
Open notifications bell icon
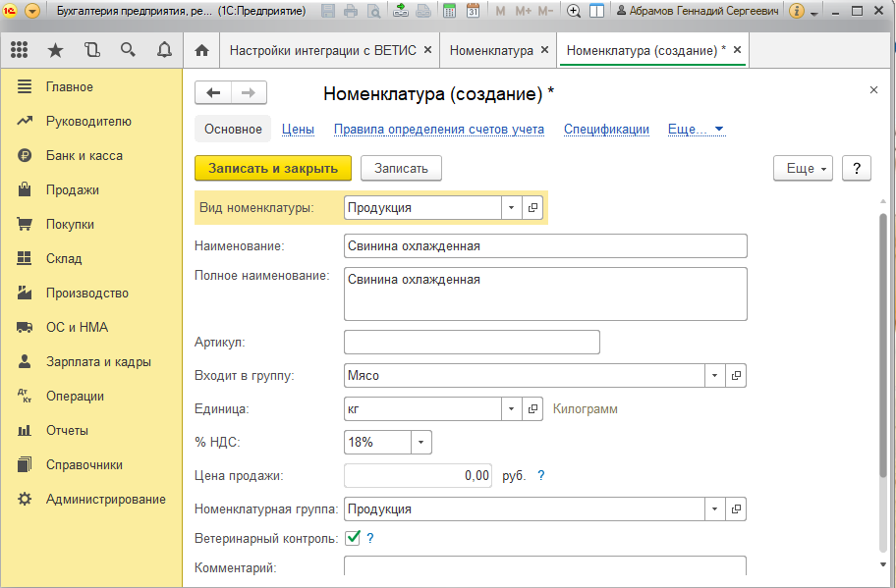coord(163,50)
